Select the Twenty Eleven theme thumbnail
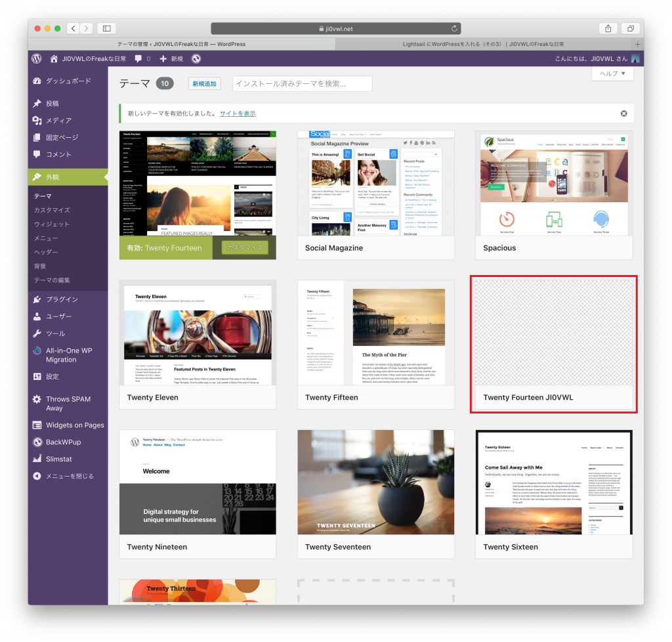The image size is (672, 642). coord(198,333)
